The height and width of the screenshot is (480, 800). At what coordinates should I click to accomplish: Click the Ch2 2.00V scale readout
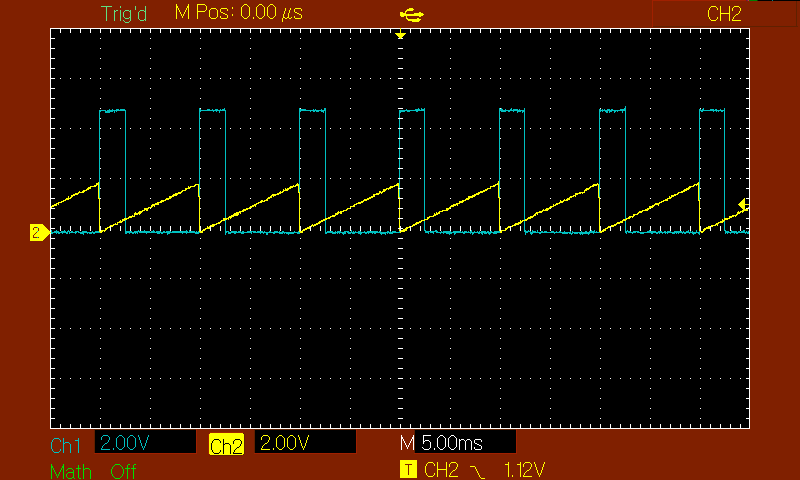click(x=305, y=442)
